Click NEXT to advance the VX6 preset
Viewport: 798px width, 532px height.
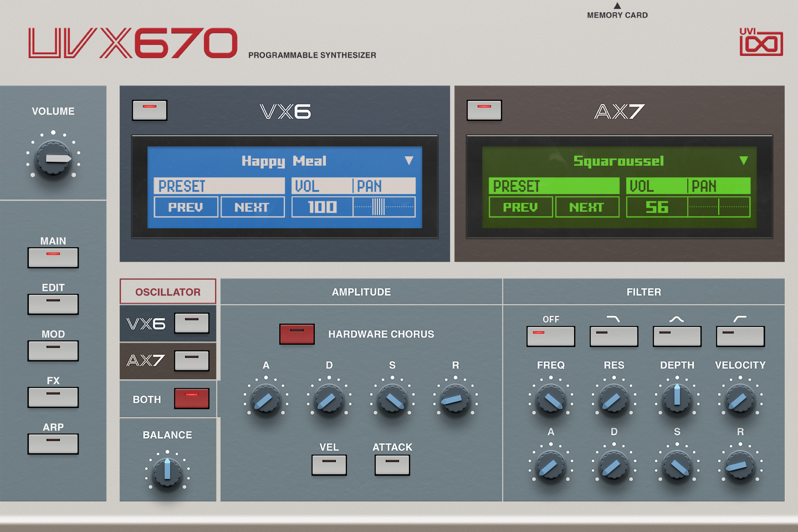pyautogui.click(x=253, y=207)
